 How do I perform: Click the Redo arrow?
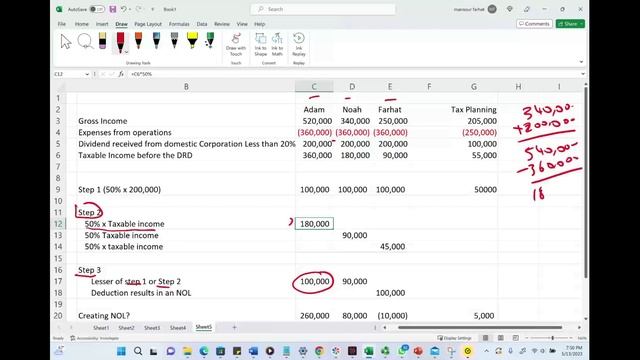pyautogui.click(x=139, y=9)
